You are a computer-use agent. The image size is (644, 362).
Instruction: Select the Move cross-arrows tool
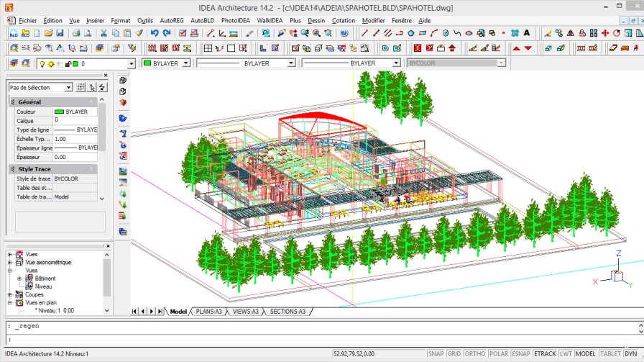coord(605,33)
